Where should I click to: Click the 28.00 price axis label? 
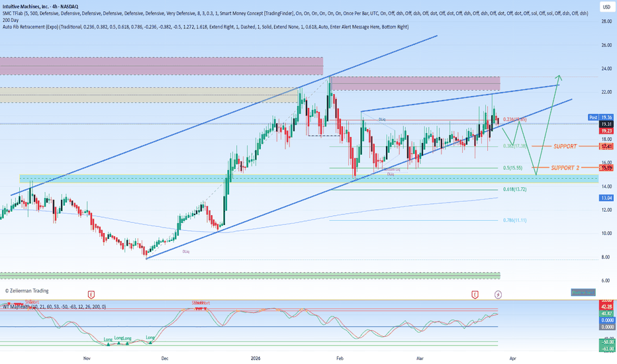point(606,22)
